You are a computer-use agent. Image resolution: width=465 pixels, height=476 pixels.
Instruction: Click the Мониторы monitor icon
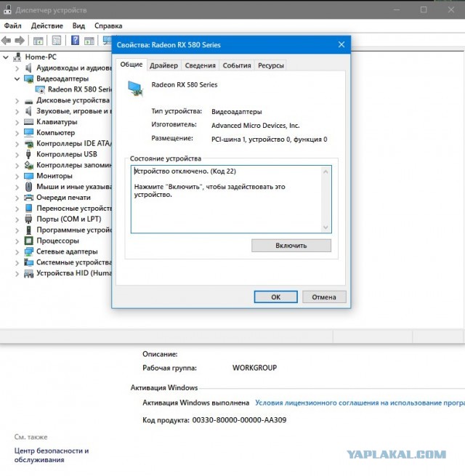(x=28, y=176)
